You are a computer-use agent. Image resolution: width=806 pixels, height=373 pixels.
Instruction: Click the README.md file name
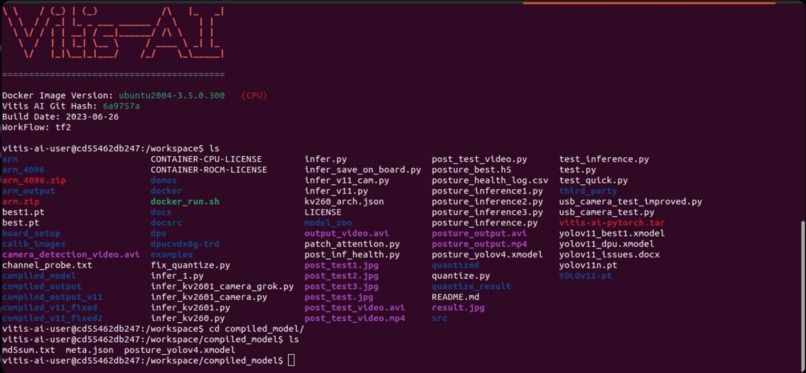point(455,297)
